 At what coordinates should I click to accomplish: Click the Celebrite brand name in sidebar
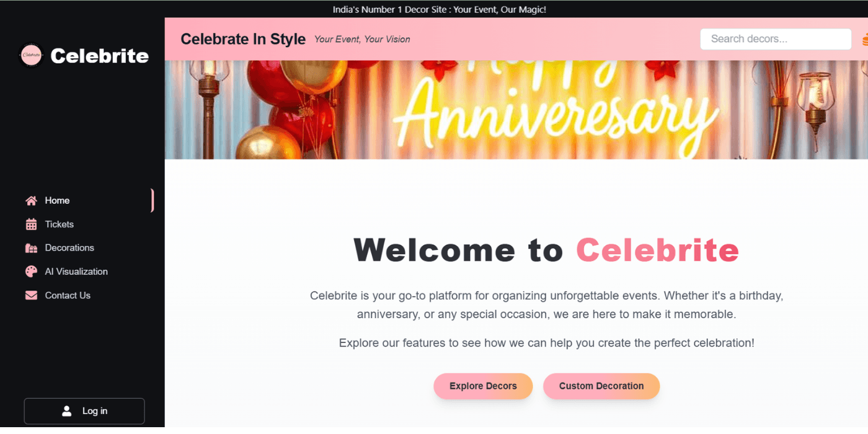pyautogui.click(x=100, y=56)
